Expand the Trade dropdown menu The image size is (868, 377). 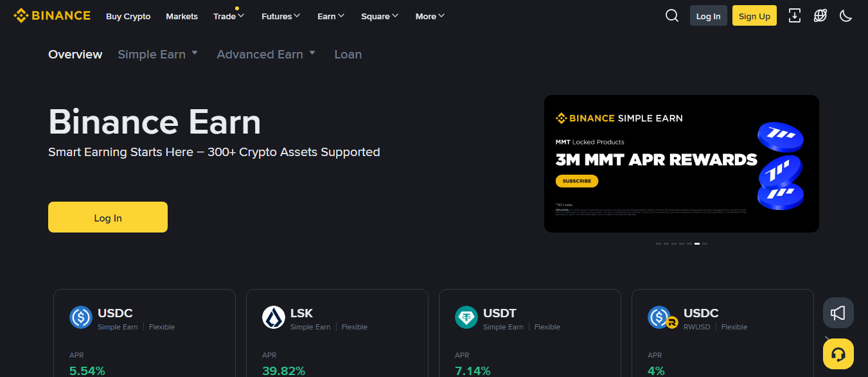(x=229, y=16)
